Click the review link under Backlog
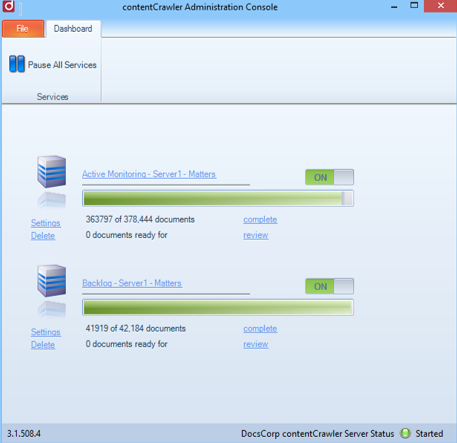 [x=256, y=344]
